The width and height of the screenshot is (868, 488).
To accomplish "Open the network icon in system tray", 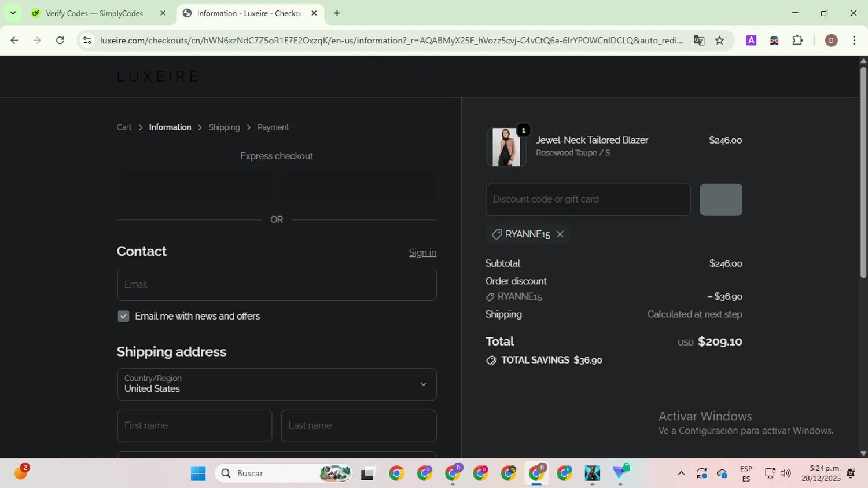I will tap(770, 474).
